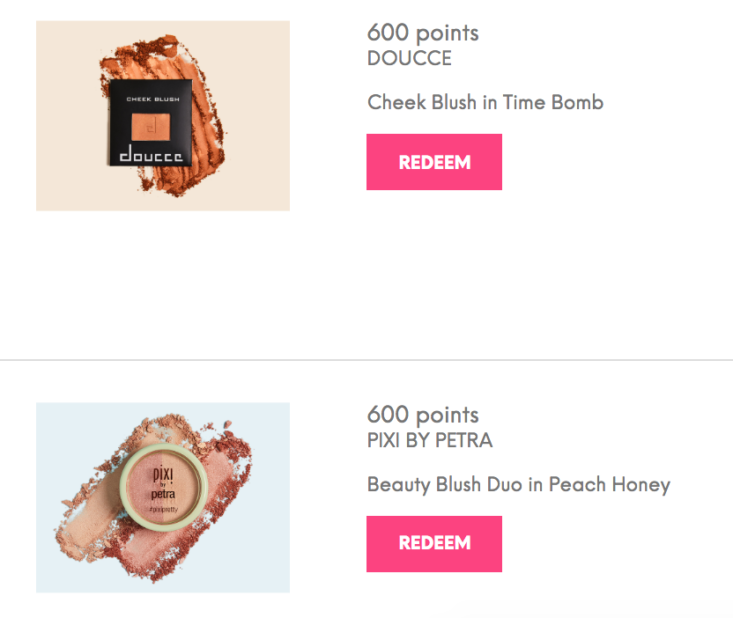The image size is (733, 618).
Task: Click the doucce logo on the black packaging
Action: pos(151,153)
